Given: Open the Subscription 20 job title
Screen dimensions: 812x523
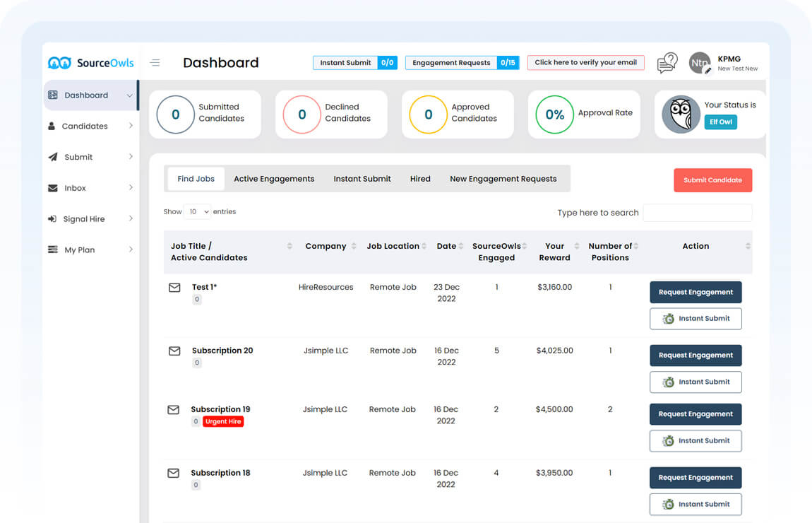Looking at the screenshot, I should (x=222, y=351).
